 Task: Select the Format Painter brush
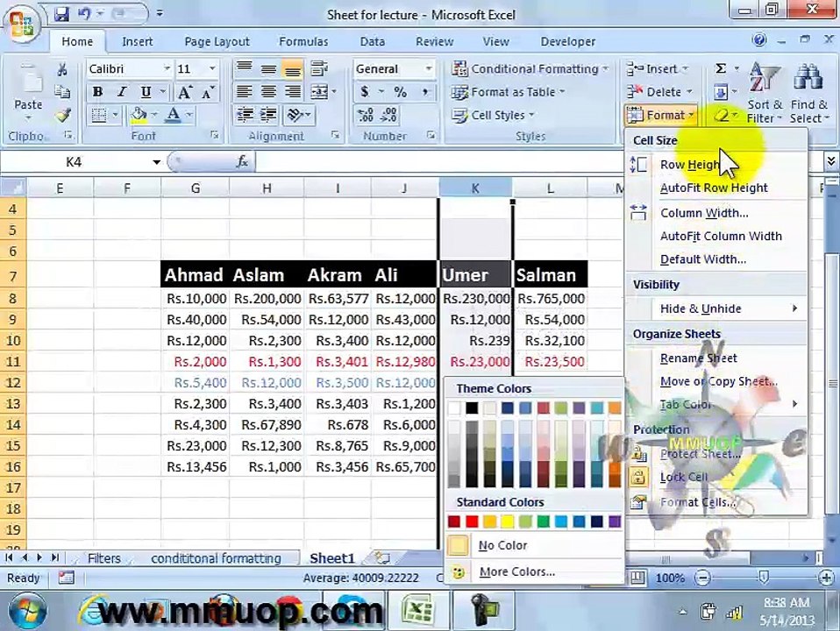coord(62,115)
